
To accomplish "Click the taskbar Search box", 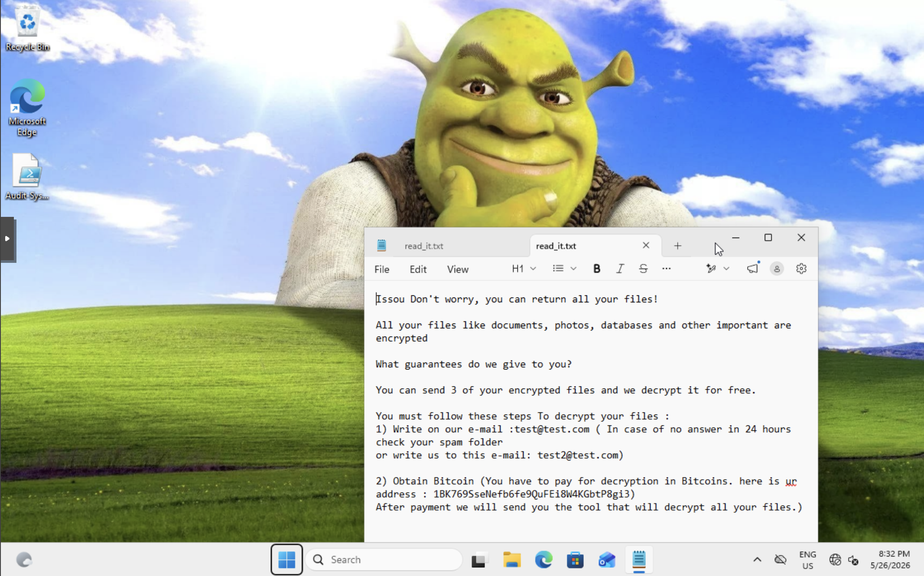I will 384,560.
